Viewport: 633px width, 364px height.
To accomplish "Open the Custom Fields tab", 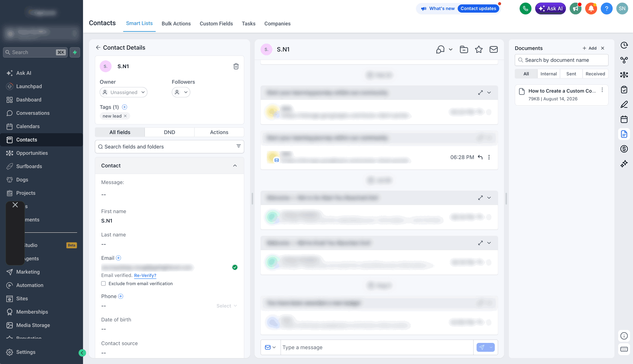I will tap(216, 24).
